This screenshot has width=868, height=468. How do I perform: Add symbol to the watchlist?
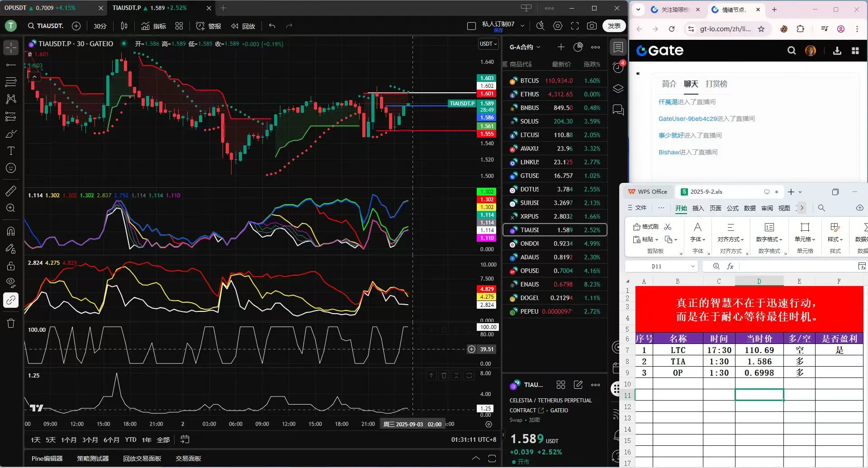click(561, 47)
